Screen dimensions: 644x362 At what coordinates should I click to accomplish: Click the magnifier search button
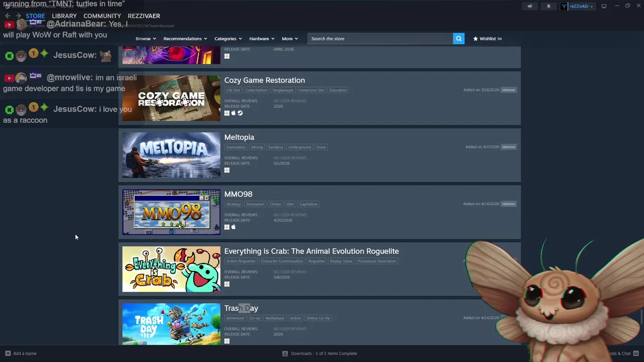(458, 39)
